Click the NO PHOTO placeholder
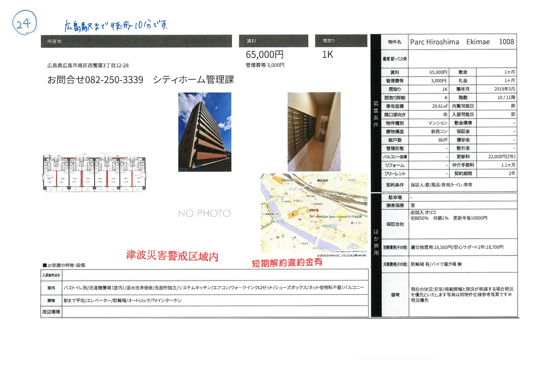Image resolution: width=554 pixels, height=392 pixels. coord(205,213)
